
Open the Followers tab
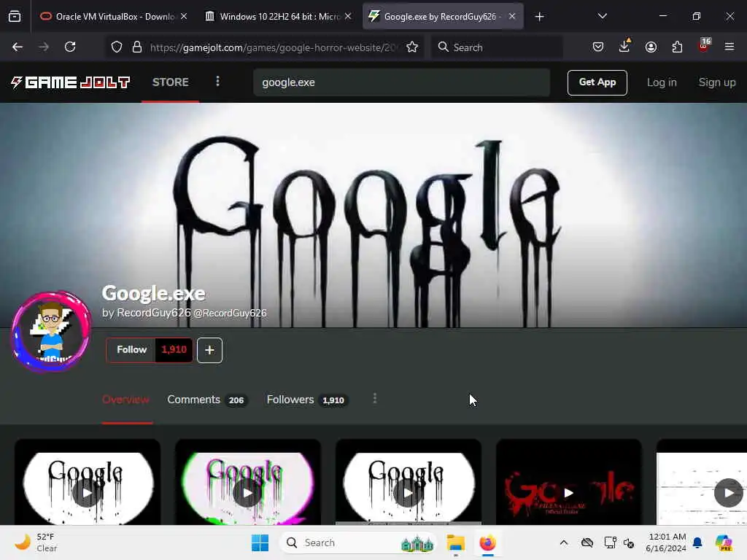(x=307, y=400)
